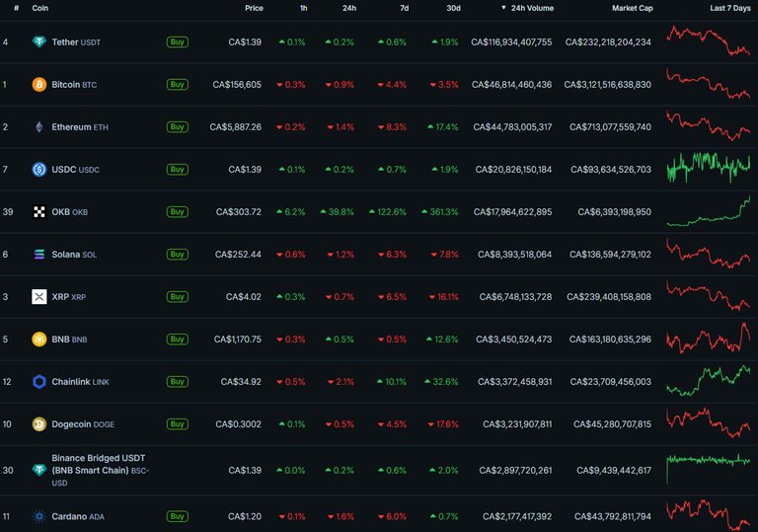758x532 pixels.
Task: Click OKB 30d change 361.3%
Action: coord(440,212)
